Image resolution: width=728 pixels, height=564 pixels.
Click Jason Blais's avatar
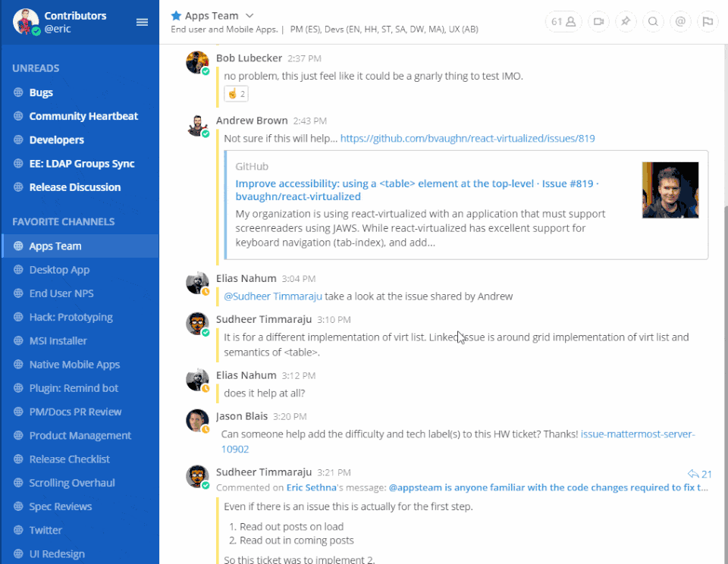[197, 421]
